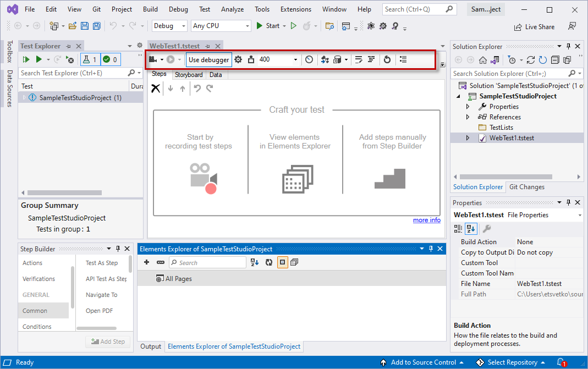Toggle Show All Files in Solution Explorer

568,60
